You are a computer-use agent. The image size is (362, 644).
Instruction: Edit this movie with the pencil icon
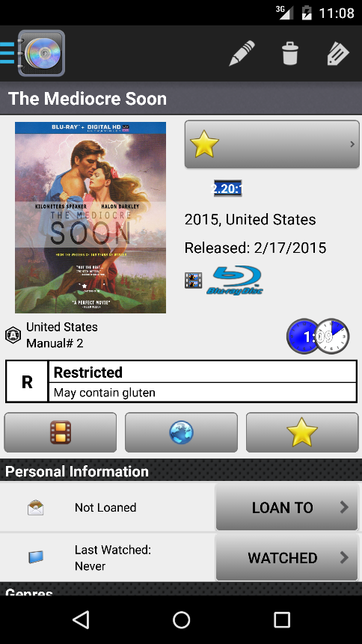[242, 53]
